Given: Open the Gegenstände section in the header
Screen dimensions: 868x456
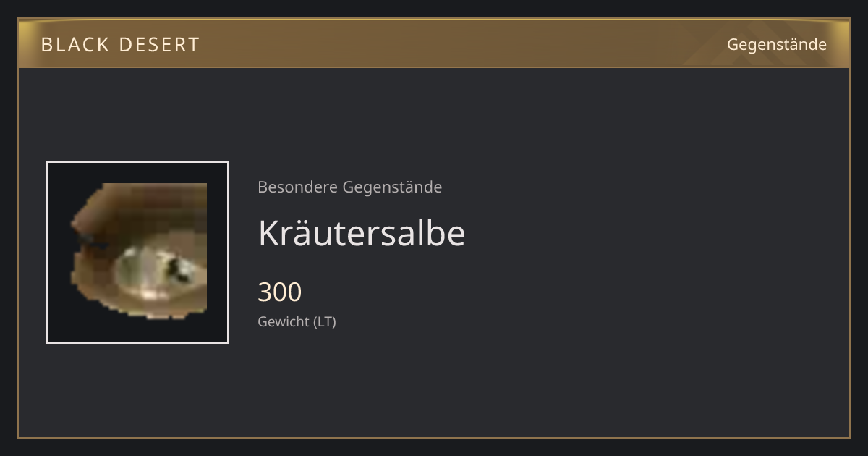Looking at the screenshot, I should [x=777, y=45].
